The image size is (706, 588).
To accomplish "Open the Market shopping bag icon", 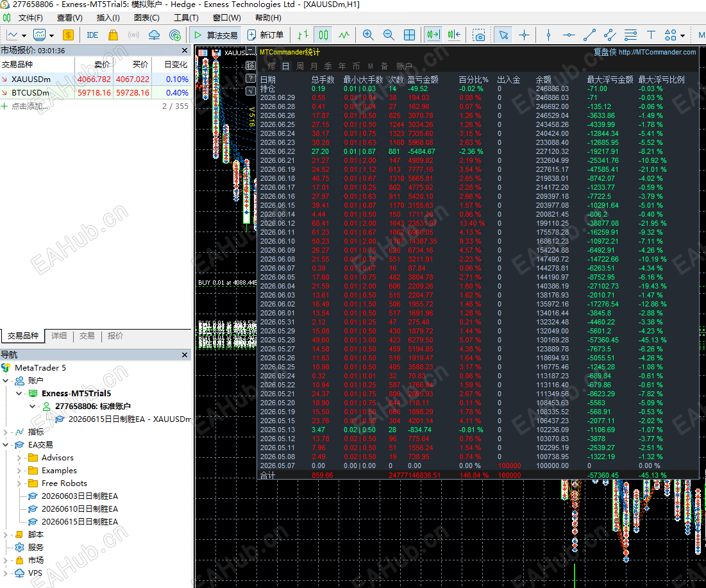I will click(x=113, y=35).
